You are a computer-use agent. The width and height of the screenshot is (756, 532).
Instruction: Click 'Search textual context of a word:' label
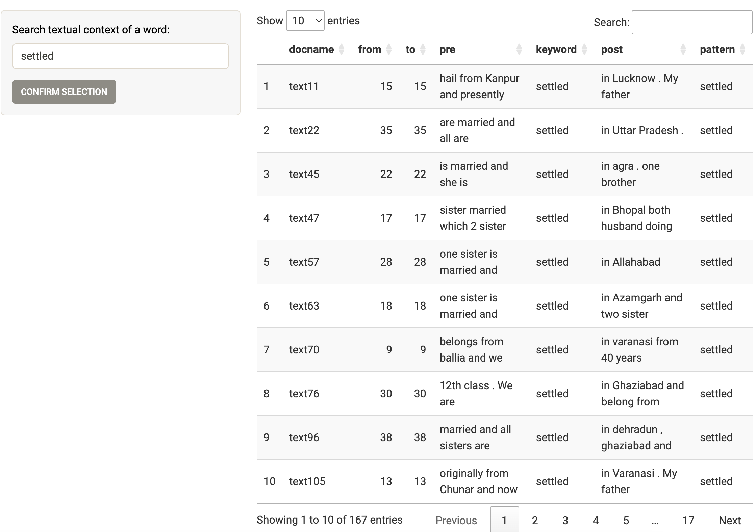click(91, 30)
